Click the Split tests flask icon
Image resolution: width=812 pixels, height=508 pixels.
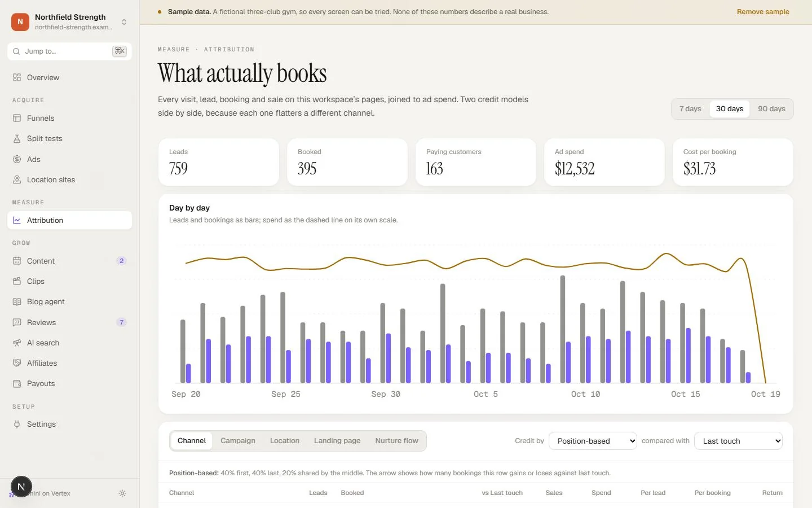point(17,138)
